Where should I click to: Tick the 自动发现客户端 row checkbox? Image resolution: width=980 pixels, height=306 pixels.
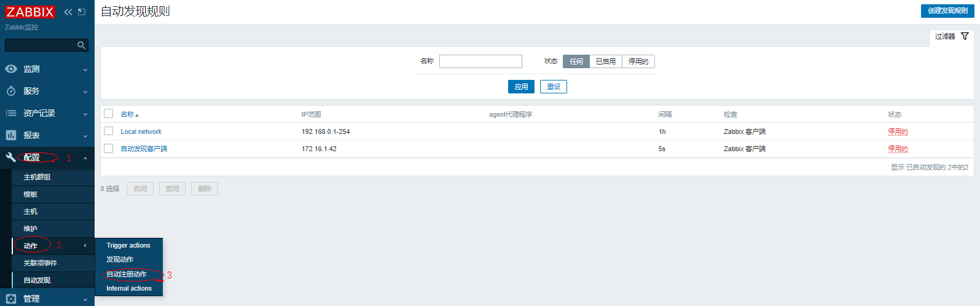pos(109,149)
